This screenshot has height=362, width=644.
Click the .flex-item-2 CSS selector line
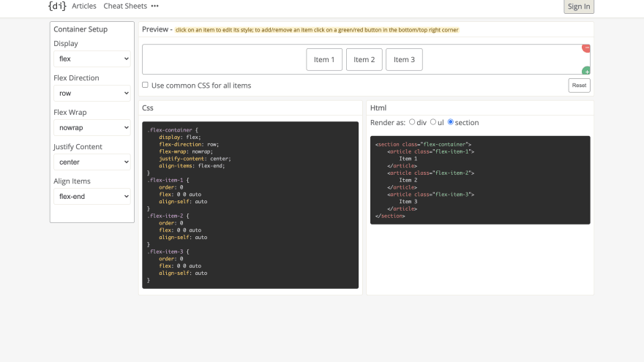(168, 216)
